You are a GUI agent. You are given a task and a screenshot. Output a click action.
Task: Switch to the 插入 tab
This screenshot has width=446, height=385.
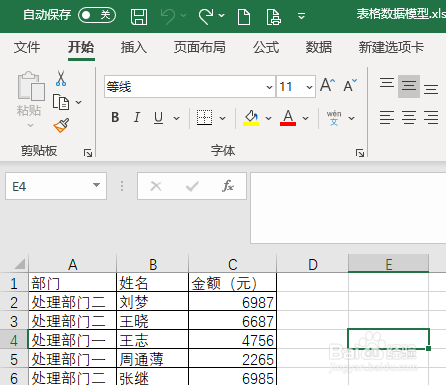click(x=134, y=47)
